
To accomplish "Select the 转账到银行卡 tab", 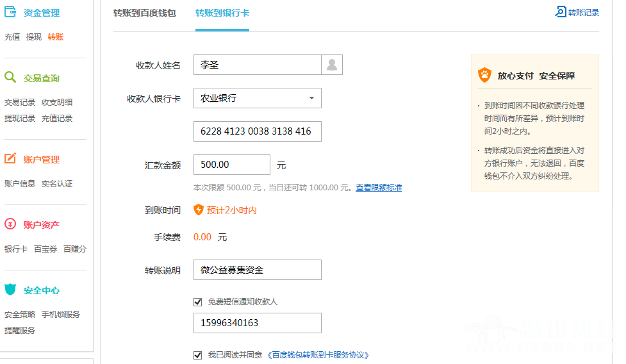I will [x=222, y=13].
